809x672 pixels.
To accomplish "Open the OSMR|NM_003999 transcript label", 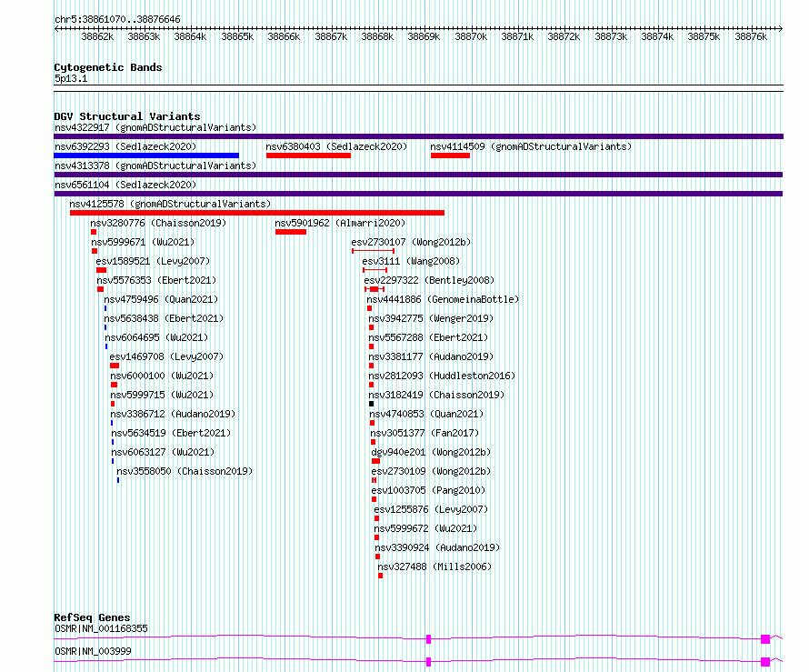I will (x=93, y=651).
